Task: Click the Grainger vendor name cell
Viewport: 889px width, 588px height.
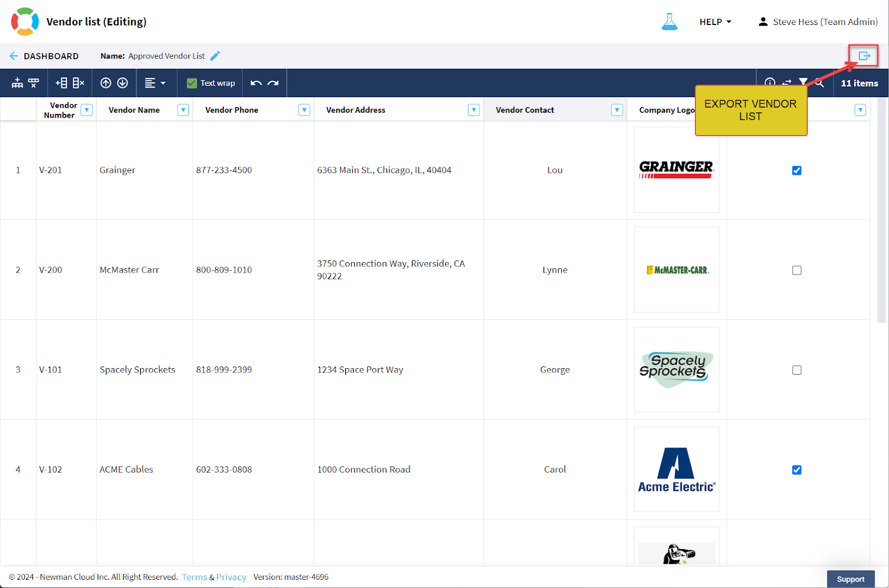Action: click(x=144, y=170)
